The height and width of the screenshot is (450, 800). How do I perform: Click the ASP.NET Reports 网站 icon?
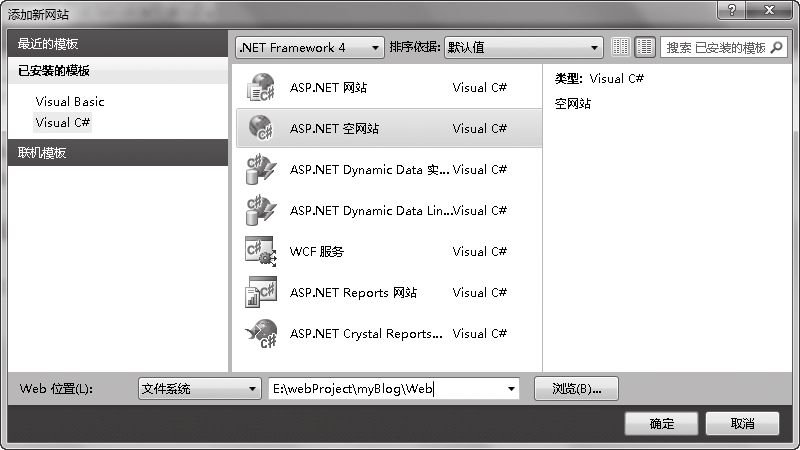point(261,292)
